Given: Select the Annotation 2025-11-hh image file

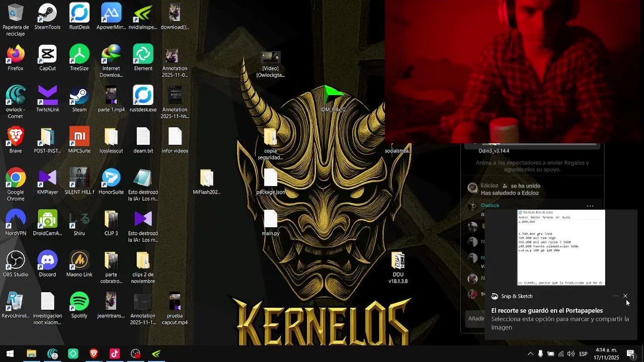Looking at the screenshot, I should pos(175,103).
